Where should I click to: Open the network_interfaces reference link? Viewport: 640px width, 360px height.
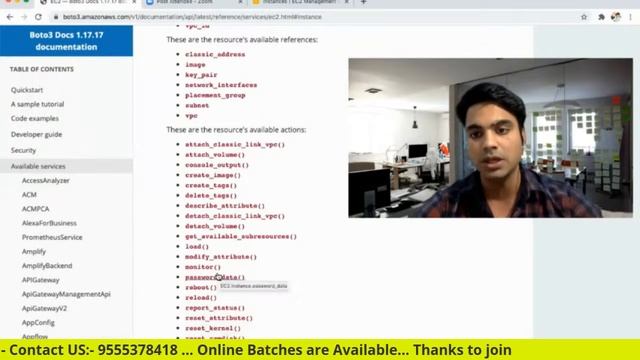click(221, 85)
